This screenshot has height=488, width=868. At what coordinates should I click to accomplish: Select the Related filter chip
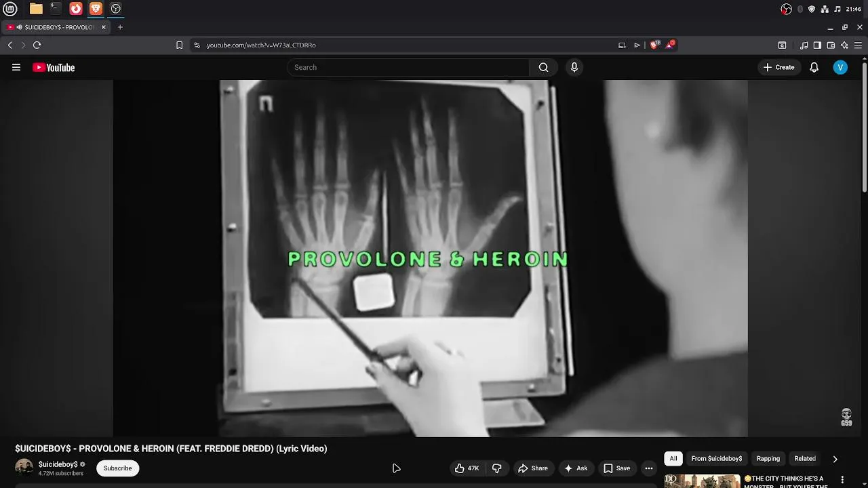click(805, 459)
